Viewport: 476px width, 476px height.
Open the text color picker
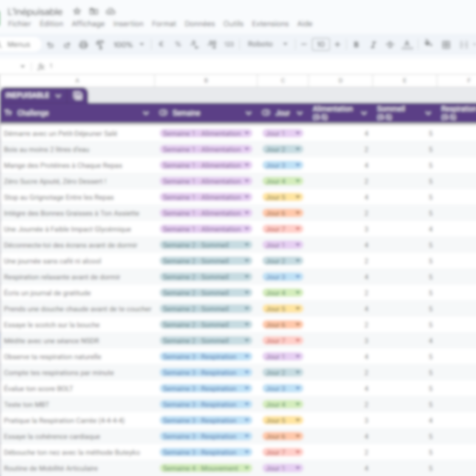(407, 45)
